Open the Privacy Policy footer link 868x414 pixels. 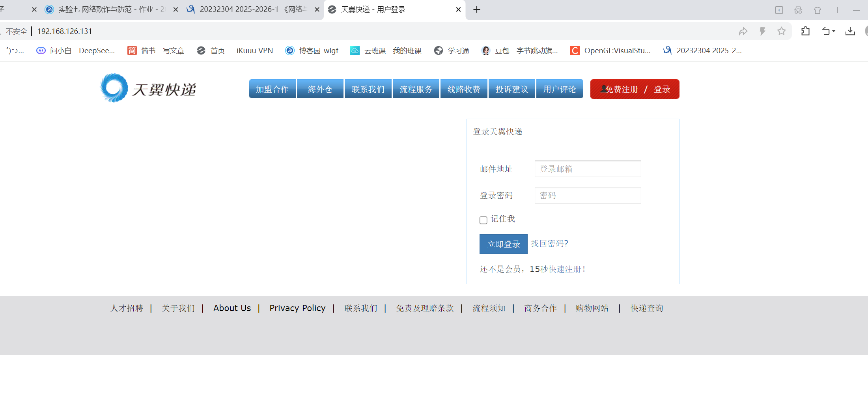click(x=297, y=308)
